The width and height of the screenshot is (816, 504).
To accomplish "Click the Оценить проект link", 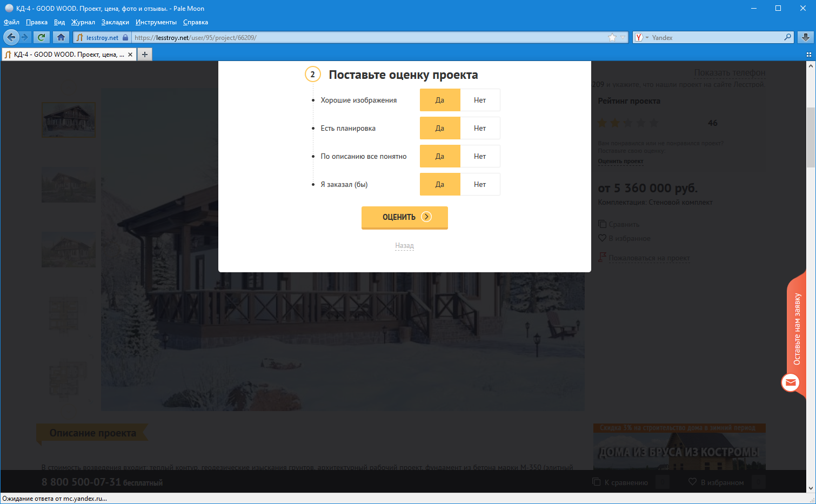I will coord(620,161).
